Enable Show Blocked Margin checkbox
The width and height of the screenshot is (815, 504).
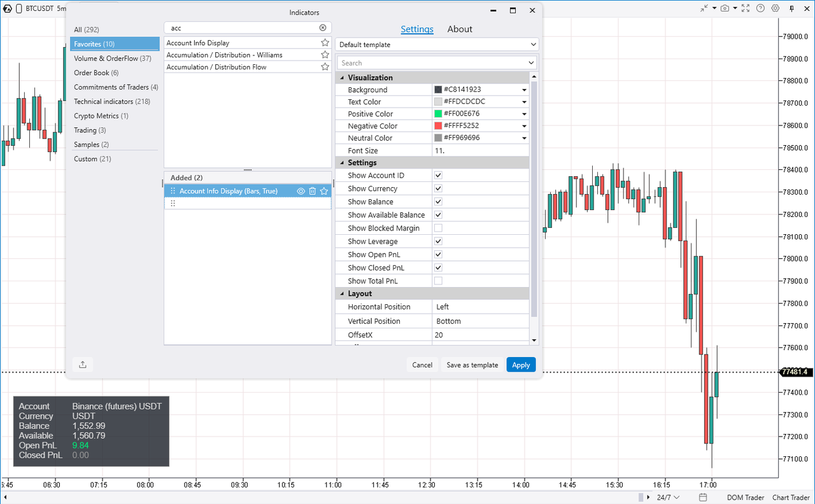pos(438,228)
